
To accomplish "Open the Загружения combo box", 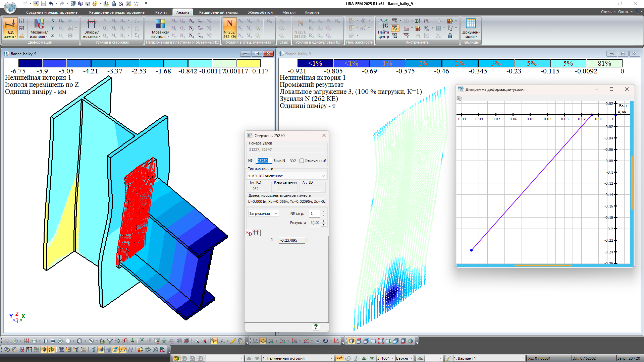I will coord(263,214).
